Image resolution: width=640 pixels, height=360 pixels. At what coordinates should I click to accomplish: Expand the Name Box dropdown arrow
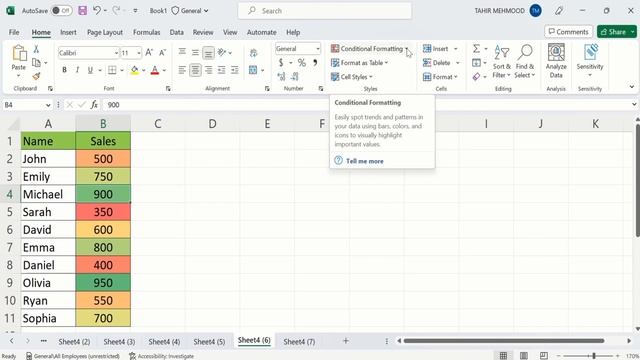coord(48,105)
